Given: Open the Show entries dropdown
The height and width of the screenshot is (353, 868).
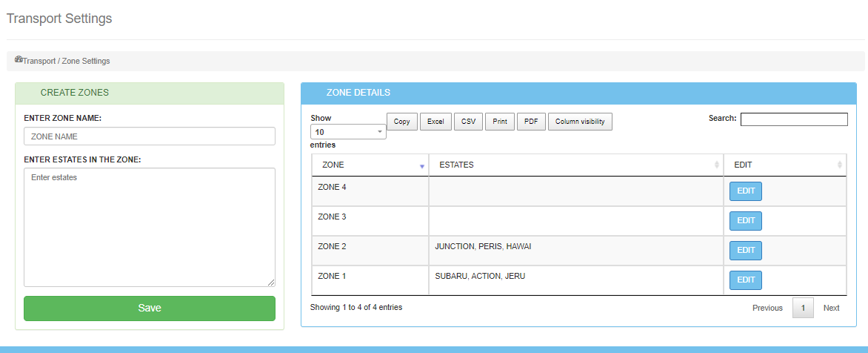Looking at the screenshot, I should 348,132.
